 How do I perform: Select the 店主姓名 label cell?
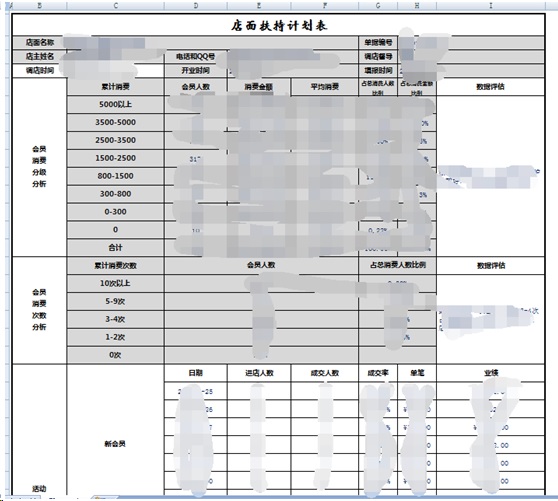coord(39,56)
